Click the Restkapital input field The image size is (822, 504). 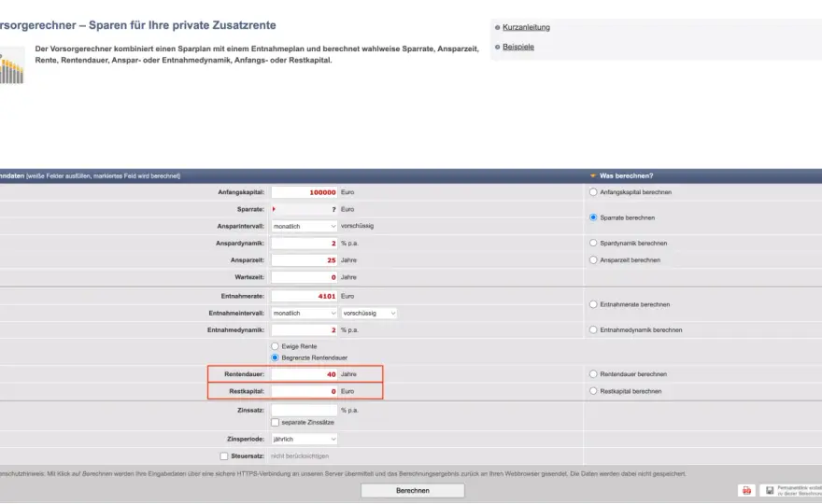305,391
